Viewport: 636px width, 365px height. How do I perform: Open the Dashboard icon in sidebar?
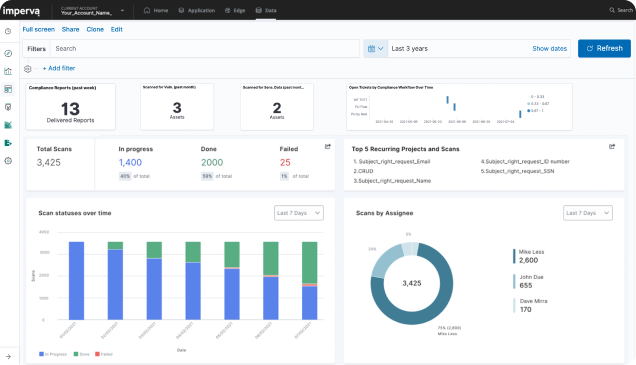point(8,89)
